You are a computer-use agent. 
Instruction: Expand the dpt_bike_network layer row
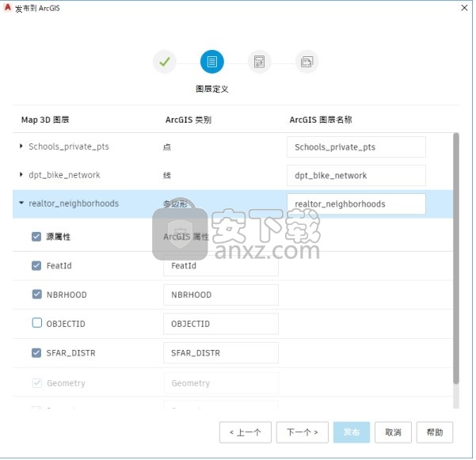21,174
